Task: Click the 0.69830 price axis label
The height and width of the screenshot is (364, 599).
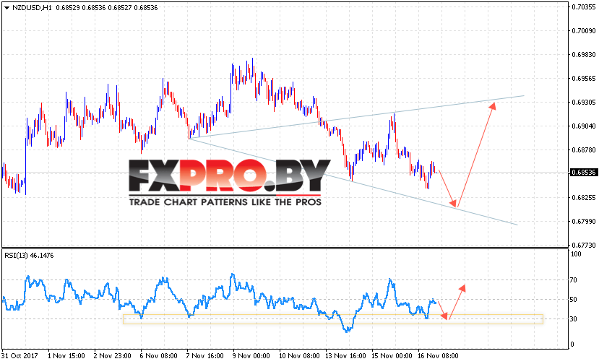Action: click(x=583, y=55)
